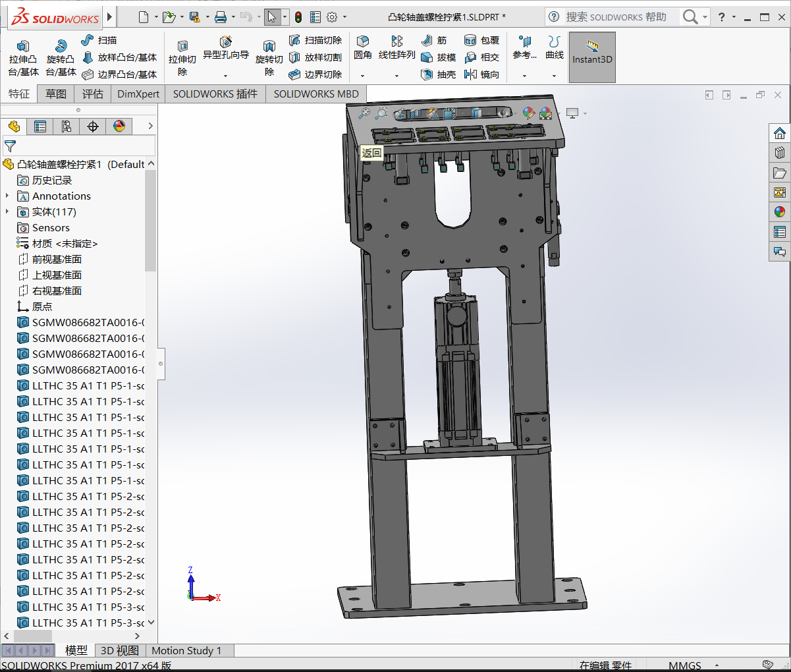
Task: Open the Design Library in task pane
Action: [x=780, y=153]
